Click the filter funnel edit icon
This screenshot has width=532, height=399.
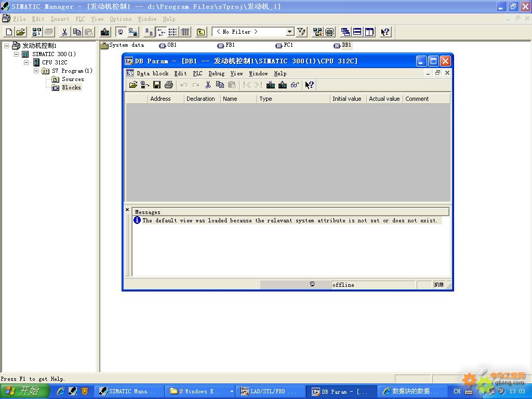pyautogui.click(x=301, y=32)
